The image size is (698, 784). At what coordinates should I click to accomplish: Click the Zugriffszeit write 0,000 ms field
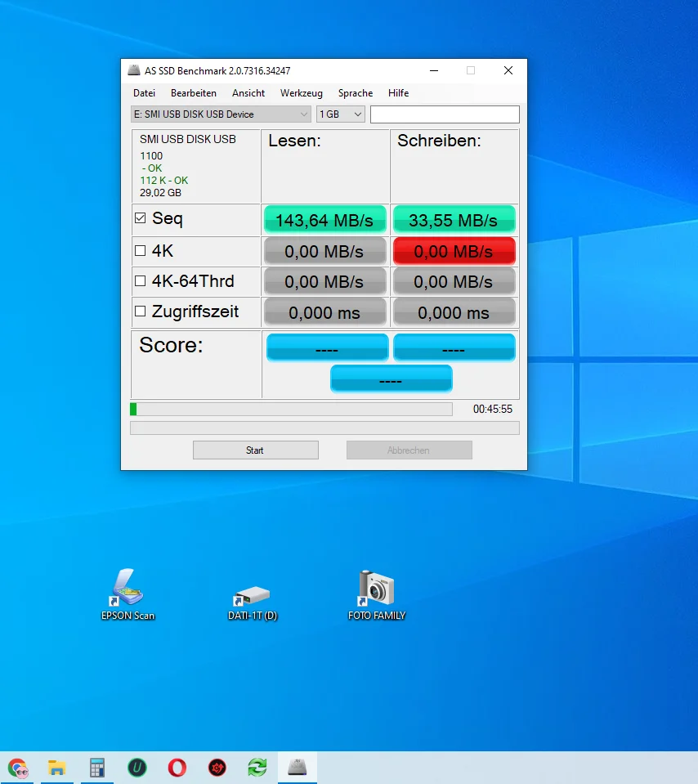[x=454, y=312]
